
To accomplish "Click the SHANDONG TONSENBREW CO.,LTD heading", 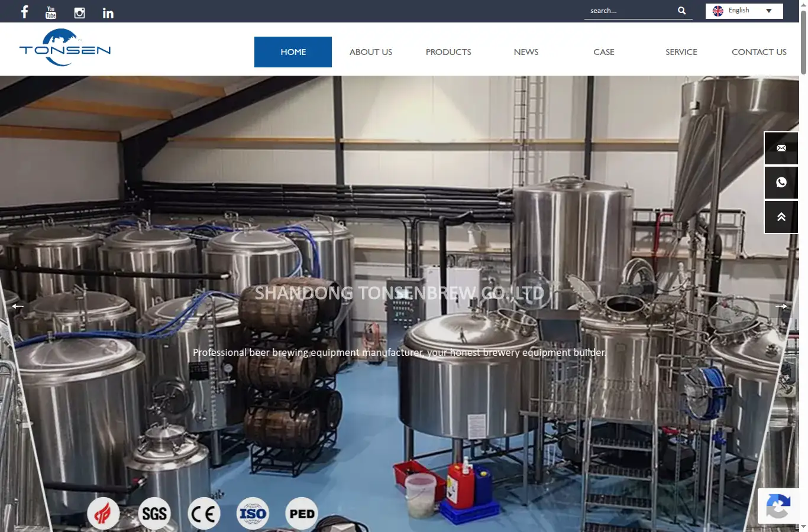I will (x=399, y=293).
